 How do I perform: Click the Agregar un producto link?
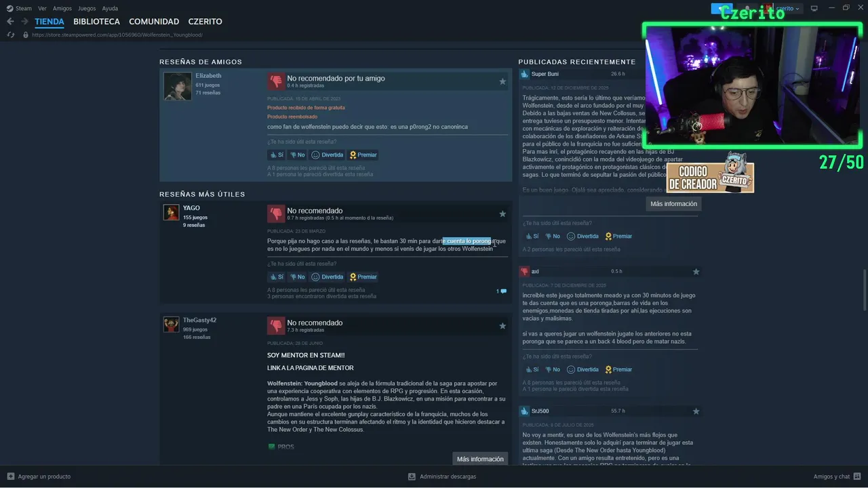(44, 476)
